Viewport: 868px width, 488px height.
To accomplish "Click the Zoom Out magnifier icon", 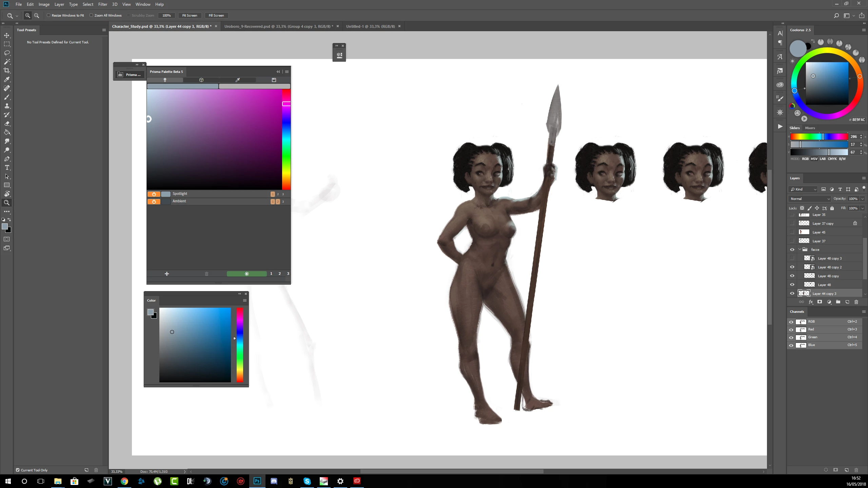I will (37, 16).
